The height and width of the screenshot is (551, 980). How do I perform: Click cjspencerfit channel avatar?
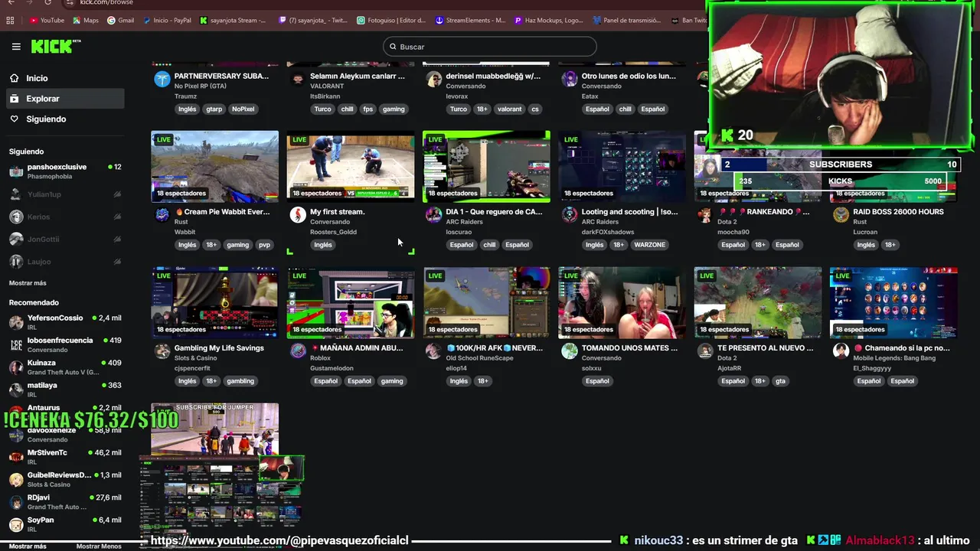(x=162, y=351)
